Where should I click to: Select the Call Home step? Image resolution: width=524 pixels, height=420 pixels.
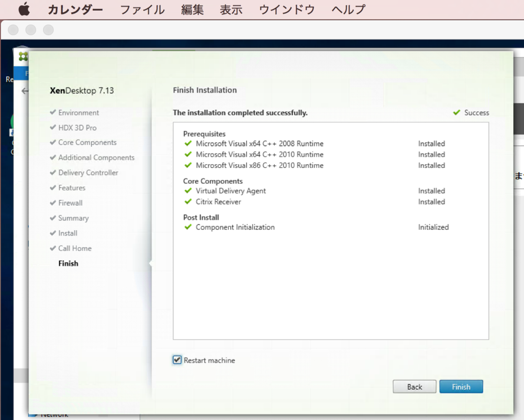point(75,248)
